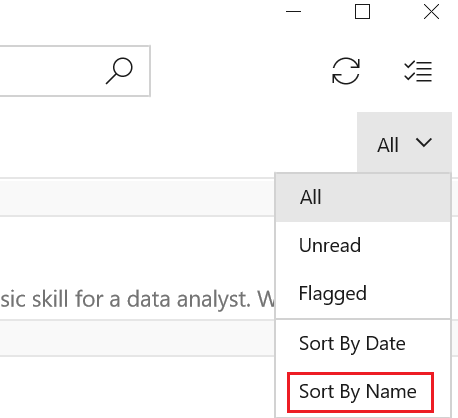Screen dimensions: 458x418
Task: Show only Flagged messages
Action: click(x=363, y=293)
